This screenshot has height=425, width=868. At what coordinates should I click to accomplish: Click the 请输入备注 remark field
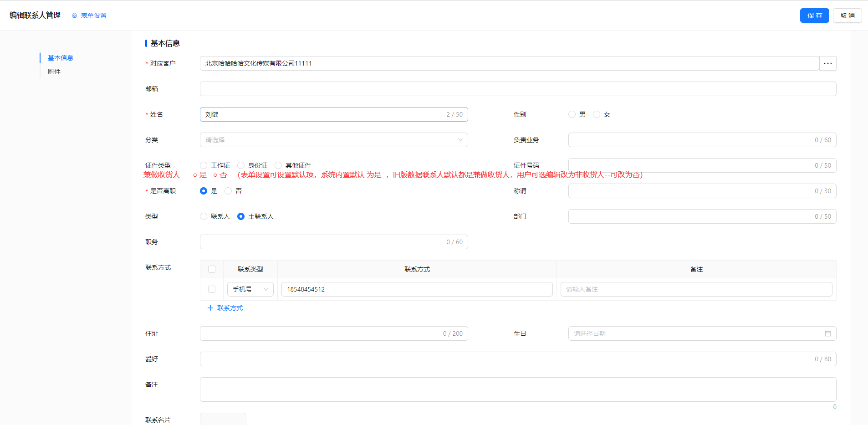point(696,289)
